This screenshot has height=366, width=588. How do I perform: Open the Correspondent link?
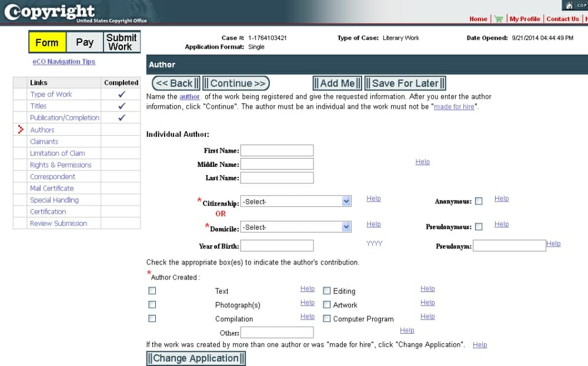[x=52, y=176]
